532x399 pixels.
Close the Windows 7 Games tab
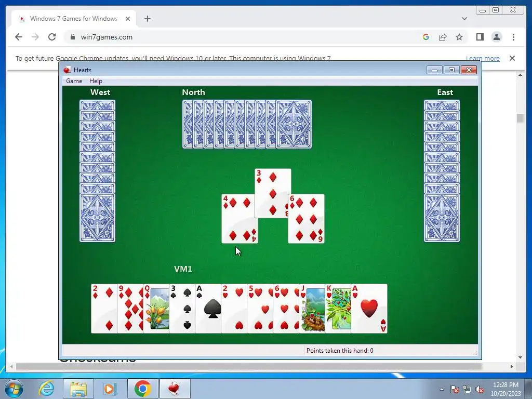(128, 19)
